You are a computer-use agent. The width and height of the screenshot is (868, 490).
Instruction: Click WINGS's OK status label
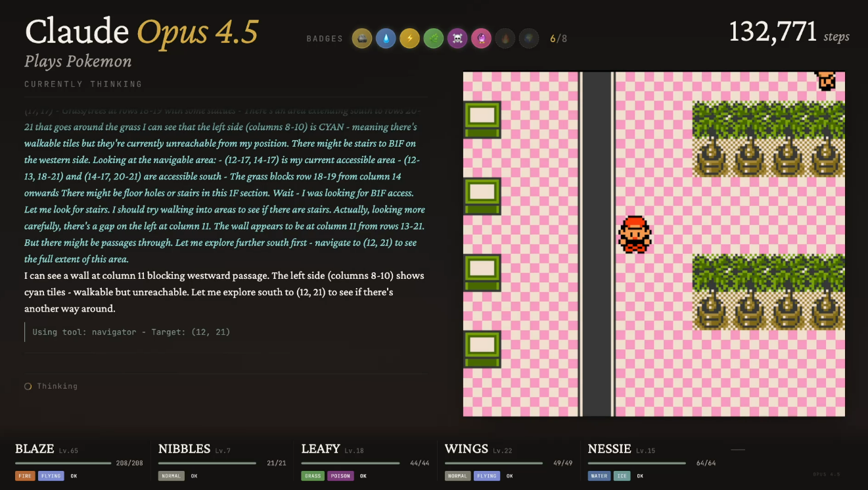coord(510,476)
